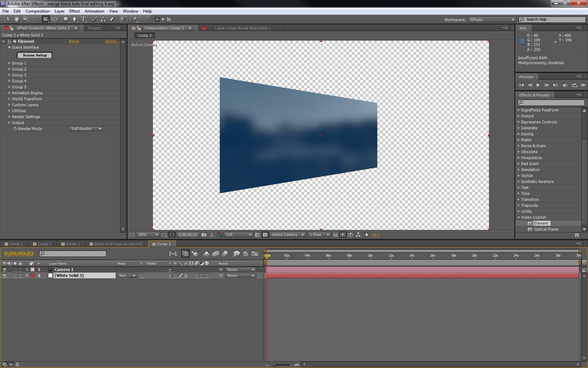Screen dimensions: 588x368
Task: Click Camera 1 pink label color
Action: point(33,270)
